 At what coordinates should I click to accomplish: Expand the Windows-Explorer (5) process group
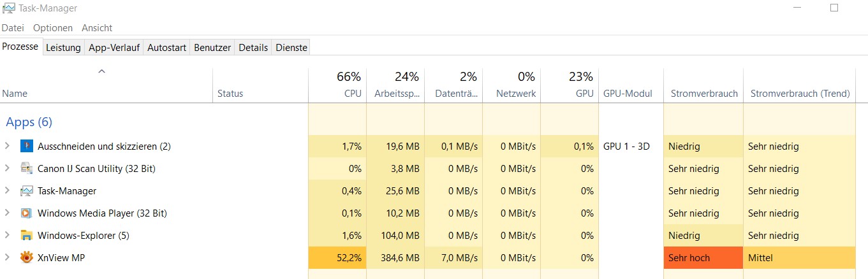coord(7,236)
